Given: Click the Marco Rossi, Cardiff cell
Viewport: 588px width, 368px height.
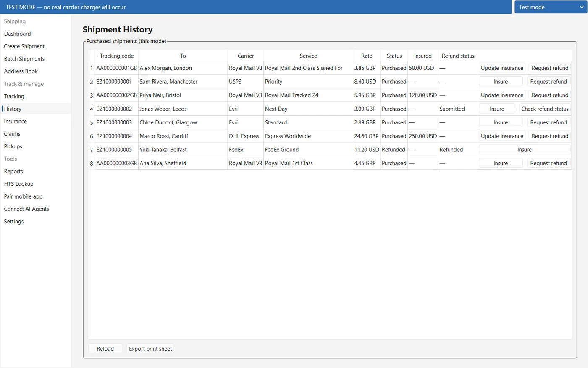Looking at the screenshot, I should coord(183,136).
